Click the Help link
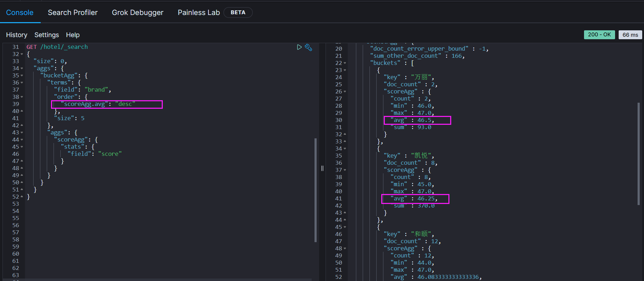 [x=72, y=35]
